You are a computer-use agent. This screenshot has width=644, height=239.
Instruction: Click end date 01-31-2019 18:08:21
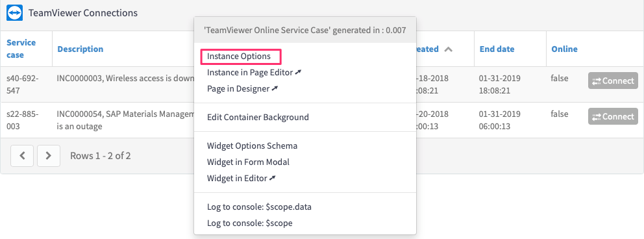(x=500, y=84)
